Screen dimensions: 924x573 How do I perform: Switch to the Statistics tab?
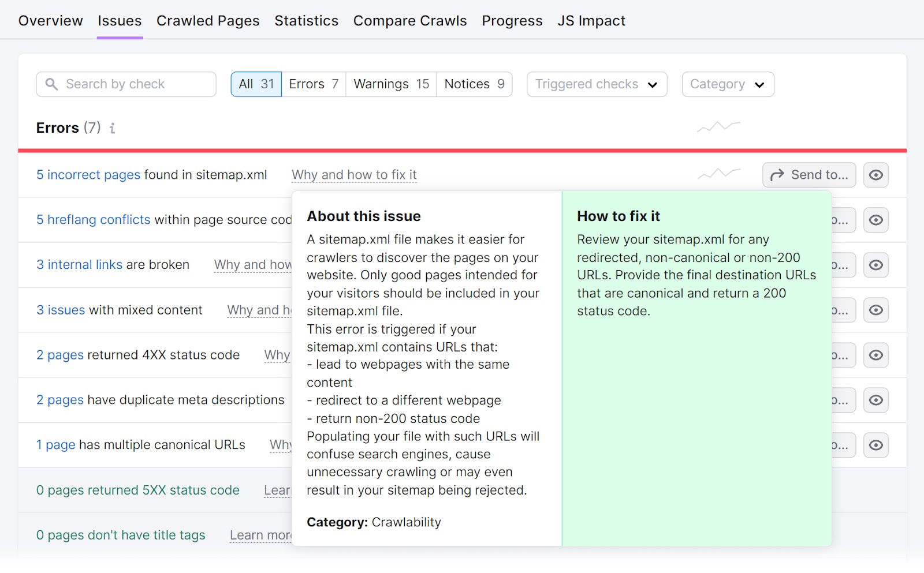[306, 21]
